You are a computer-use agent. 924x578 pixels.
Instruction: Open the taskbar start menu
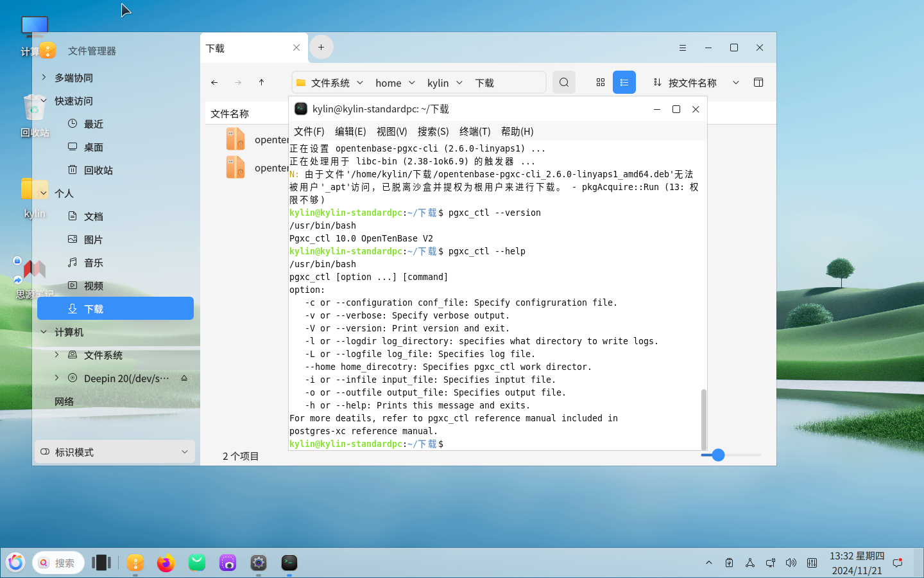coord(16,563)
